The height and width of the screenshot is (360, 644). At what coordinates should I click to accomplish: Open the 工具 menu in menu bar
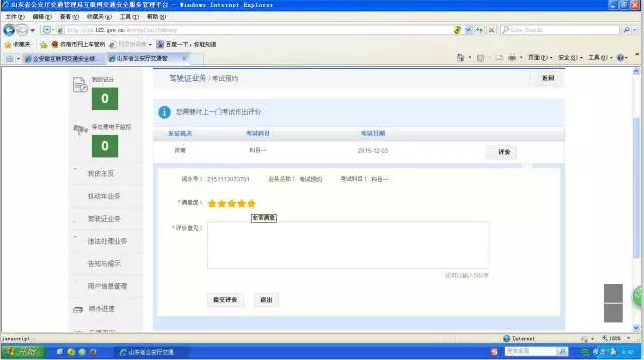[129, 17]
